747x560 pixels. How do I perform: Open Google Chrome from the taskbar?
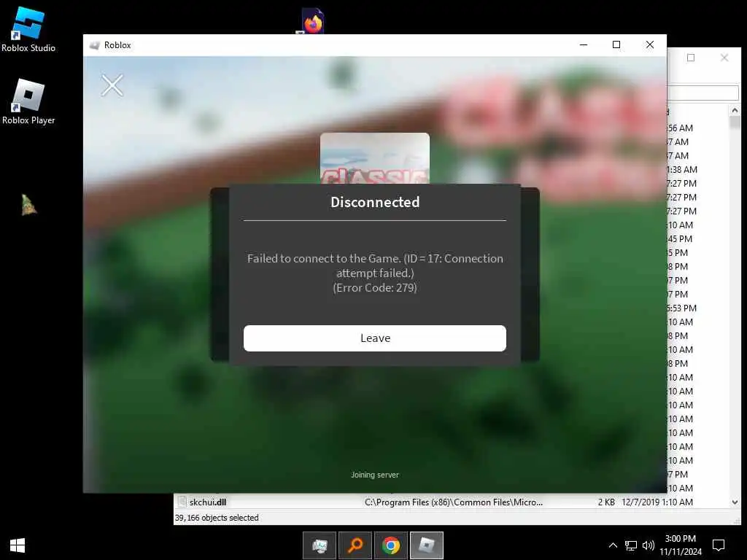(x=391, y=545)
